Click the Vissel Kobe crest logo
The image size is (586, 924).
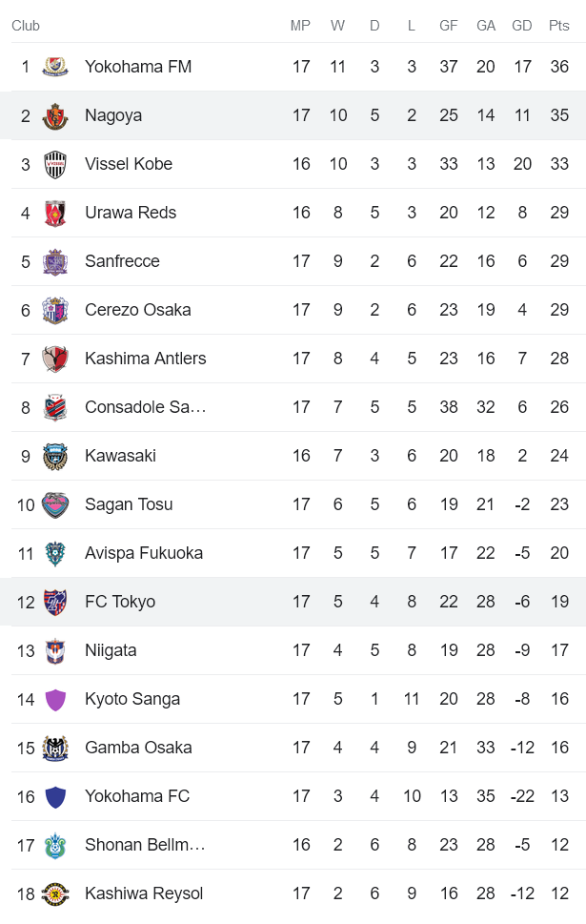click(54, 164)
